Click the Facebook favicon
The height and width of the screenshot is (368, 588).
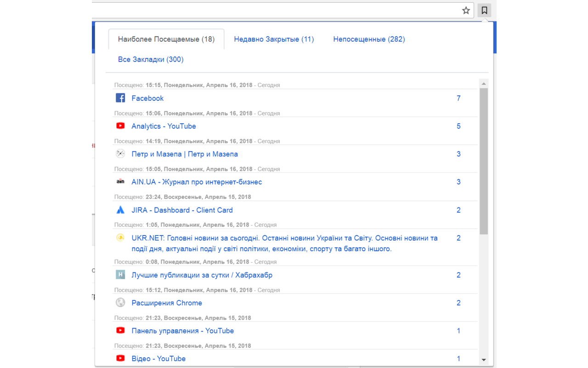(x=120, y=98)
